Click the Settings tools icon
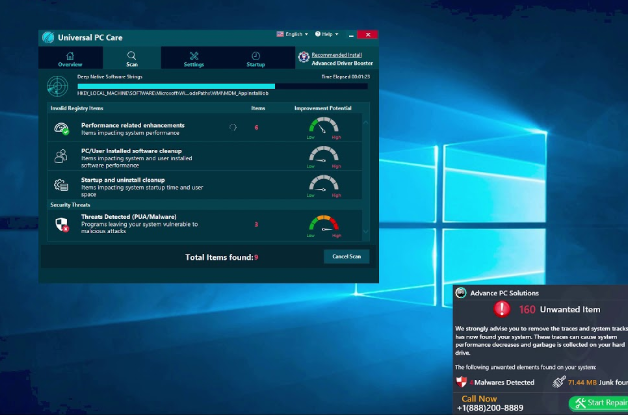The height and width of the screenshot is (415, 628). (x=194, y=56)
